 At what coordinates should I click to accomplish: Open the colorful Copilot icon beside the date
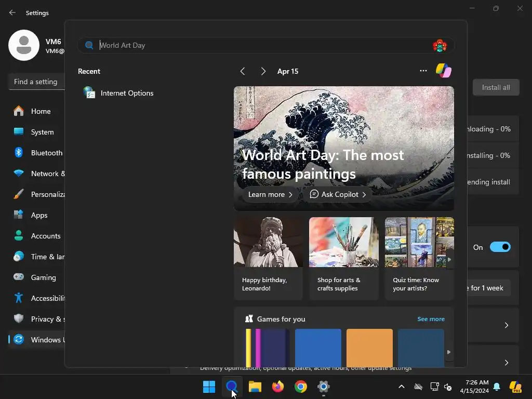pos(444,71)
